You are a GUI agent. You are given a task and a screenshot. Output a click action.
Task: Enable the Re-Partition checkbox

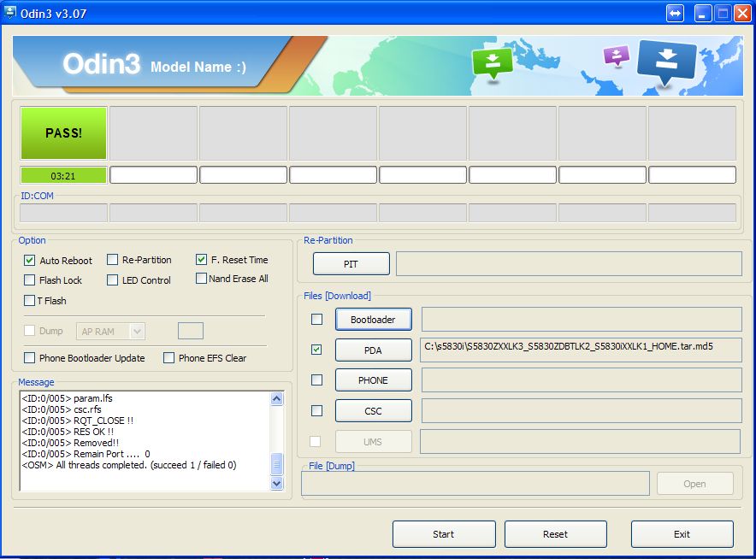(112, 260)
